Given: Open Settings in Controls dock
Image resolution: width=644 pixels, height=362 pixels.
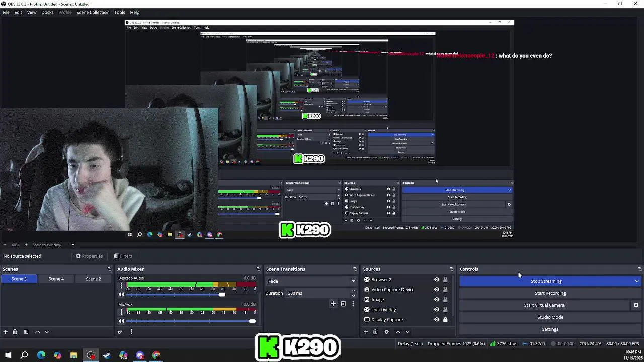Looking at the screenshot, I should click(550, 329).
